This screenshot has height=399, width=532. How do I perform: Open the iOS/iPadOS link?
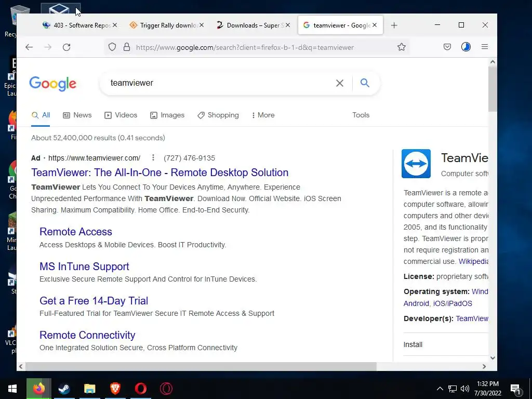coord(453,303)
